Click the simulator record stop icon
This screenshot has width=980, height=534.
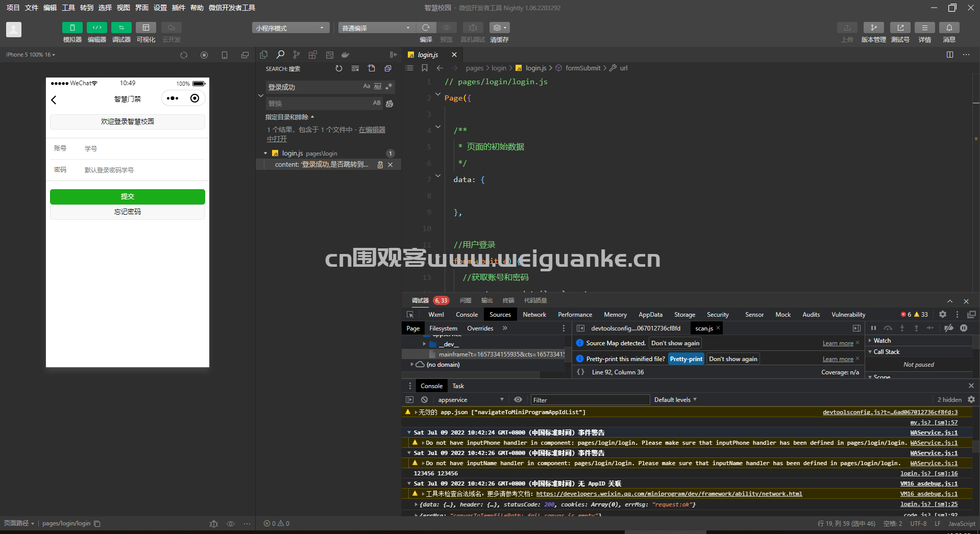click(x=204, y=55)
